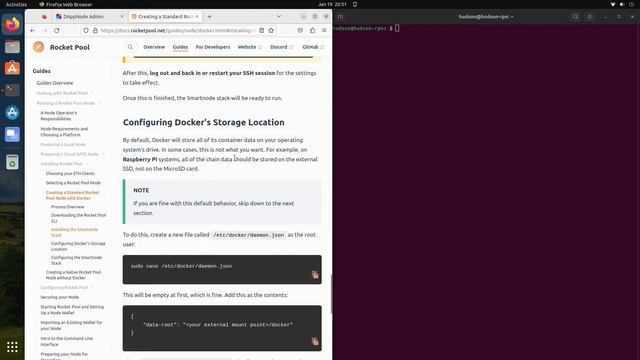Click the site padlock icon
This screenshot has height=360, width=640.
[x=95, y=31]
